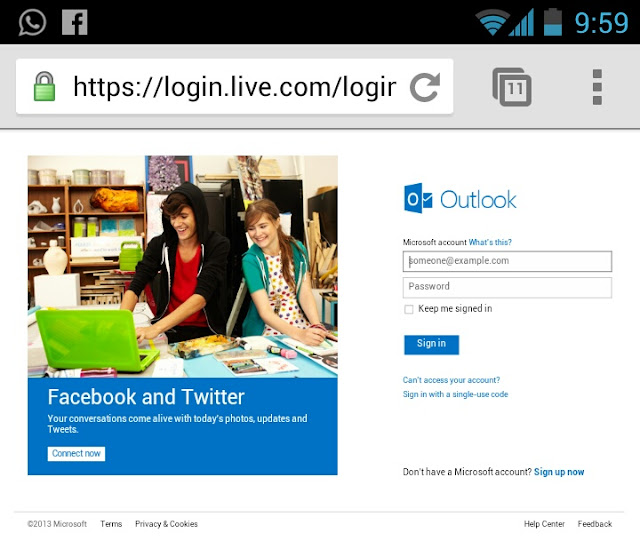Click the Sign in button

431,345
